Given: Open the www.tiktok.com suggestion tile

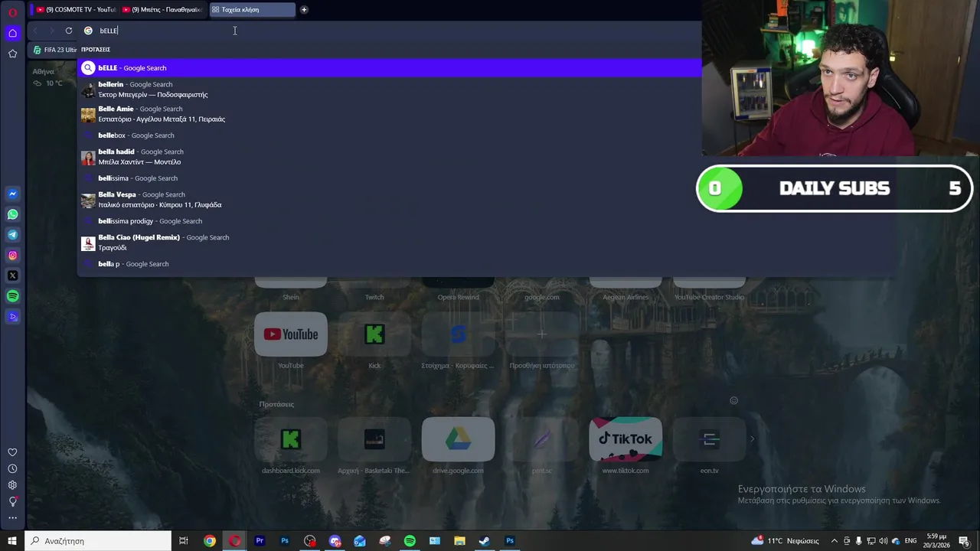Looking at the screenshot, I should tap(626, 439).
